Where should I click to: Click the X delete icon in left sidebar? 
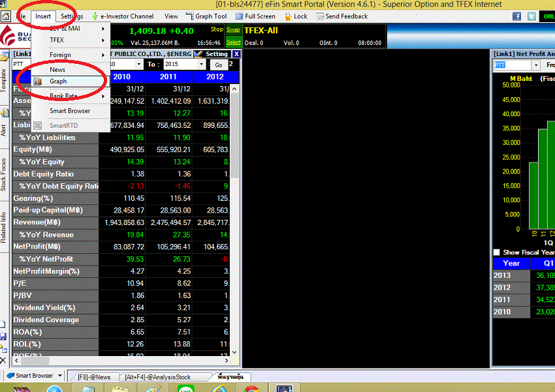[3, 361]
